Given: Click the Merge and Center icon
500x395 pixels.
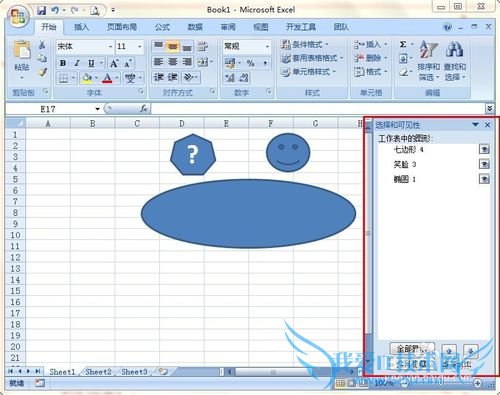Looking at the screenshot, I should (x=203, y=62).
